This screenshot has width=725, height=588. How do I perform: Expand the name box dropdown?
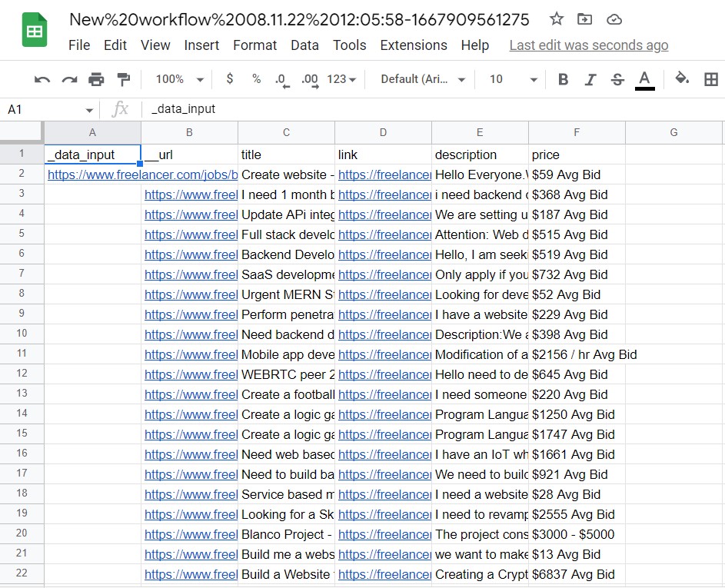pyautogui.click(x=89, y=110)
